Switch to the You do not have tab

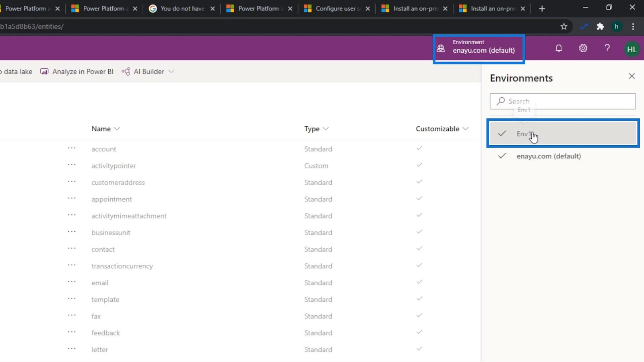pos(182,8)
